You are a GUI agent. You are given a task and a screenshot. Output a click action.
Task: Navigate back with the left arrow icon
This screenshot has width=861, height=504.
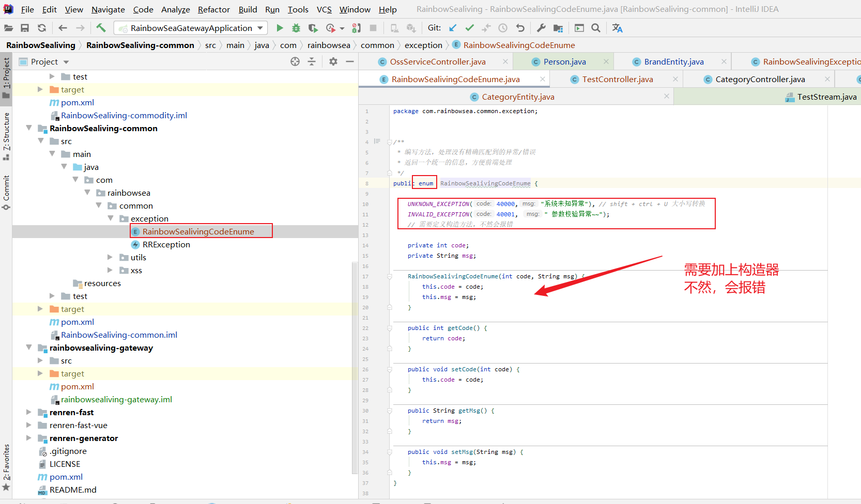click(x=63, y=28)
